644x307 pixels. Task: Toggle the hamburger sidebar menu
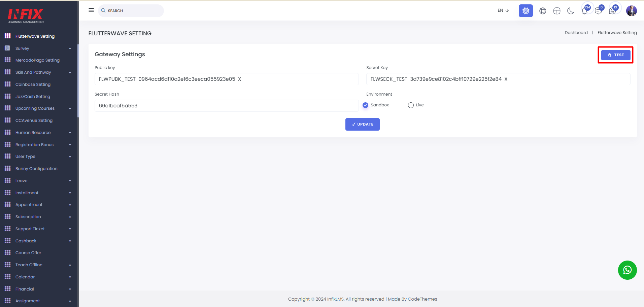[91, 10]
